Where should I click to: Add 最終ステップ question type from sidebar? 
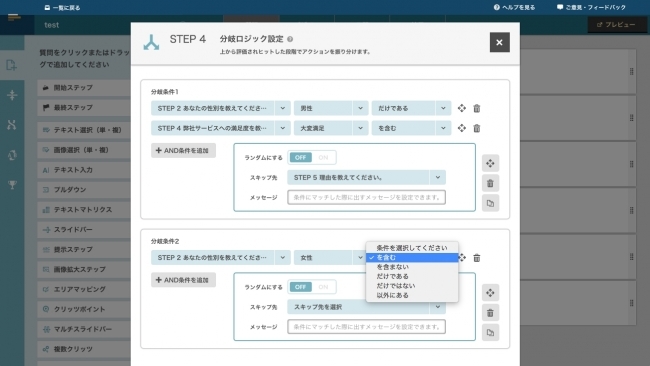click(x=84, y=108)
